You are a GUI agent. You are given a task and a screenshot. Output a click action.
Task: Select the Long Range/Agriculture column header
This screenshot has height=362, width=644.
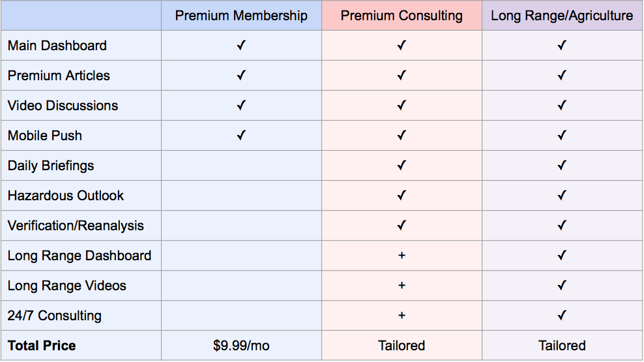563,16
